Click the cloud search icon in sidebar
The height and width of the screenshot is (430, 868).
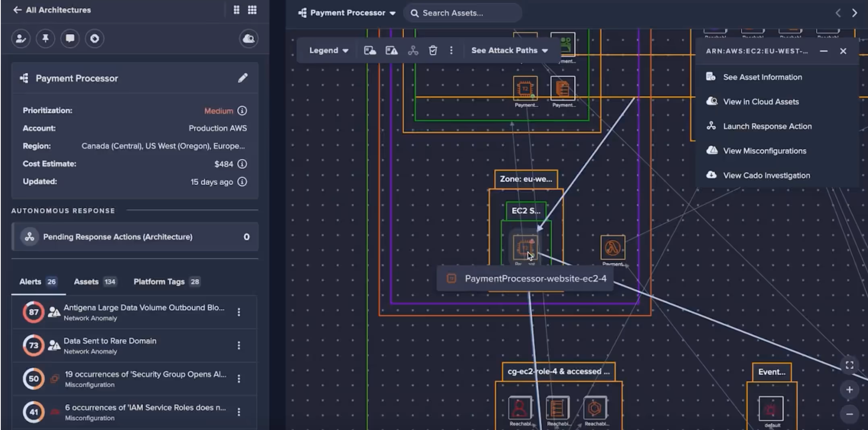pos(249,39)
